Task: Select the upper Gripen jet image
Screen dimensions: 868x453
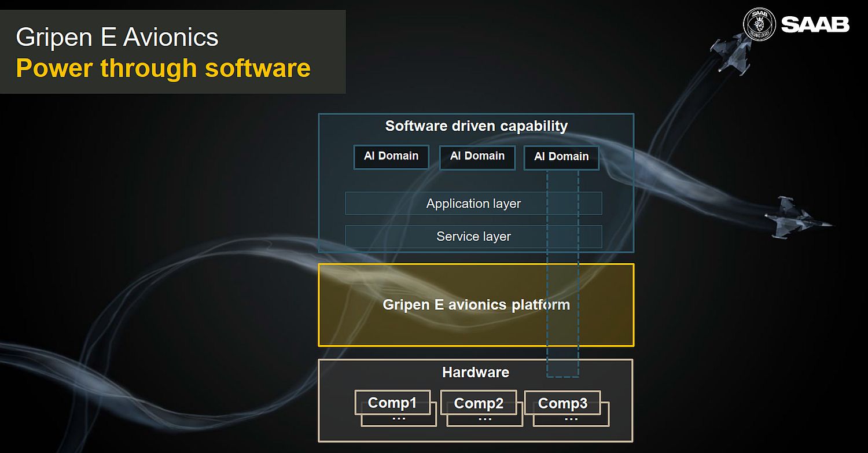Action: [x=732, y=53]
